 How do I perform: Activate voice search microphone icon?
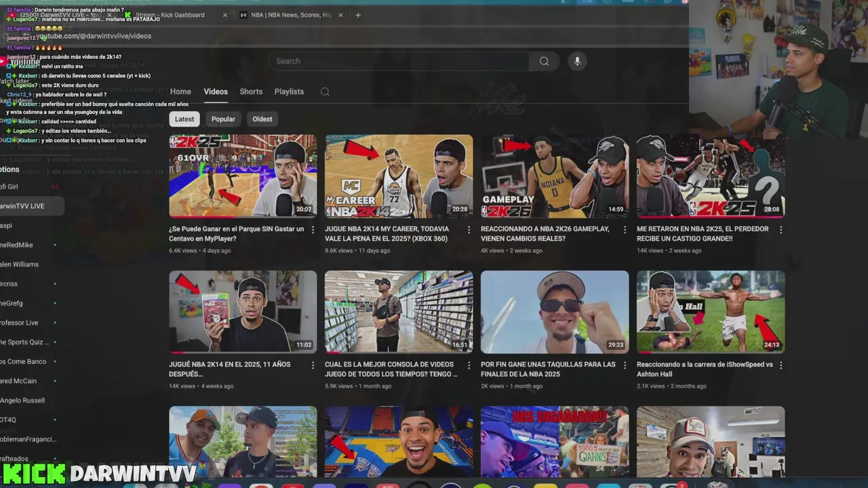(x=577, y=61)
